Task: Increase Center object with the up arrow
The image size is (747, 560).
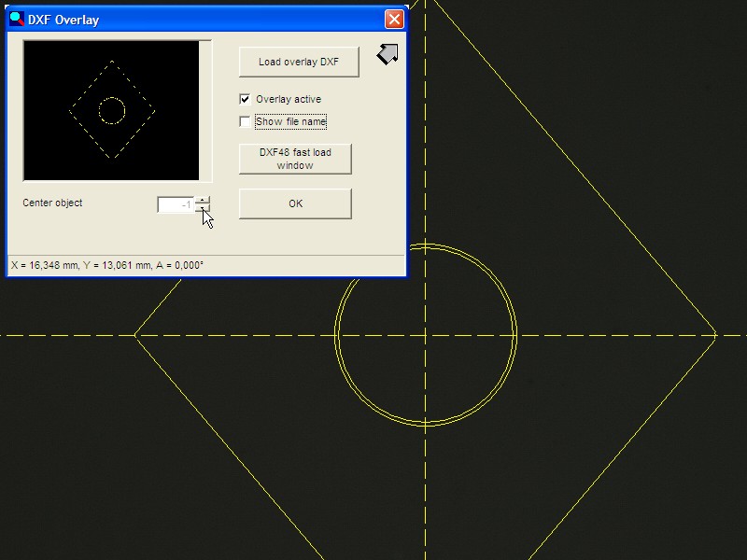Action: [x=203, y=200]
